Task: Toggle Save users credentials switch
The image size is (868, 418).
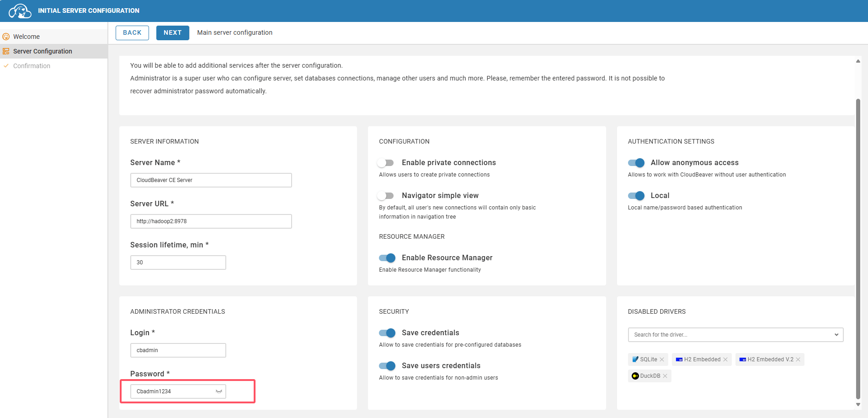Action: (x=387, y=366)
